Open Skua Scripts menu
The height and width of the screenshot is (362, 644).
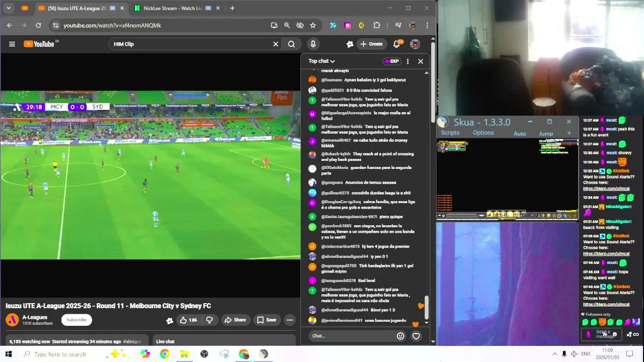coord(450,133)
